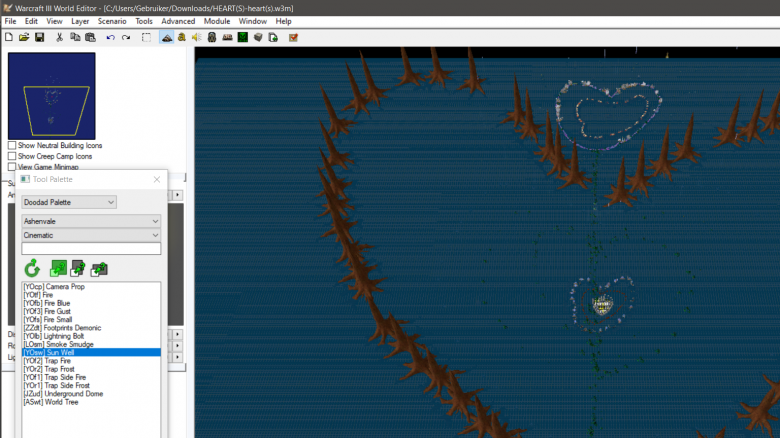Click the doodad search text field
The height and width of the screenshot is (438, 780).
point(91,248)
